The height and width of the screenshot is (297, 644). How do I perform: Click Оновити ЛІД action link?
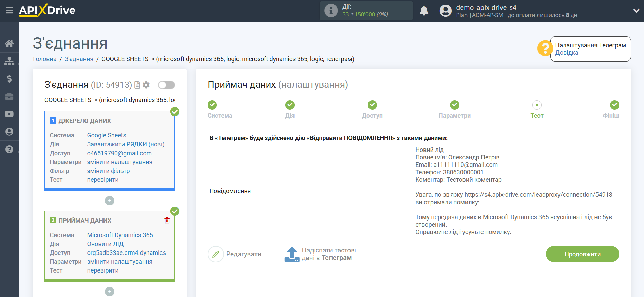(105, 244)
